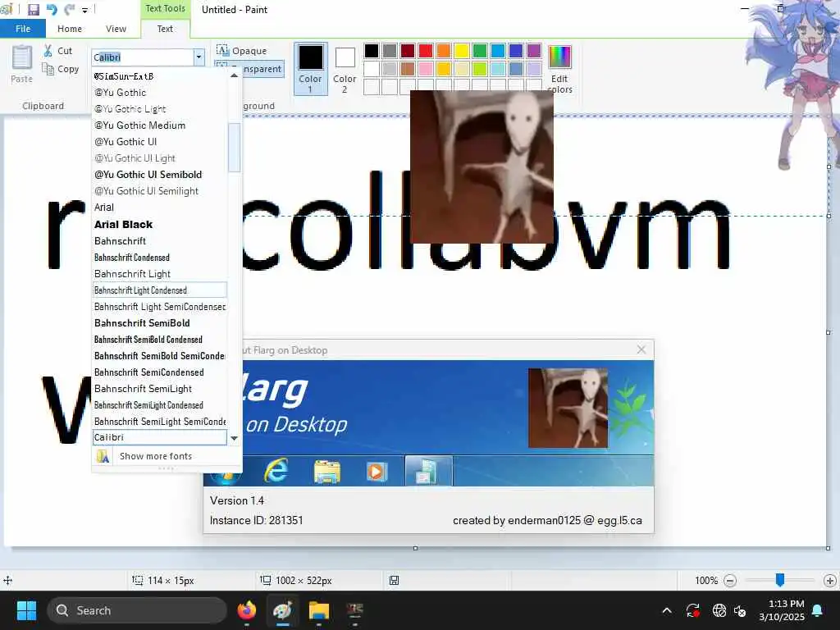Close the Flarg on Desktop dialog

(x=641, y=349)
